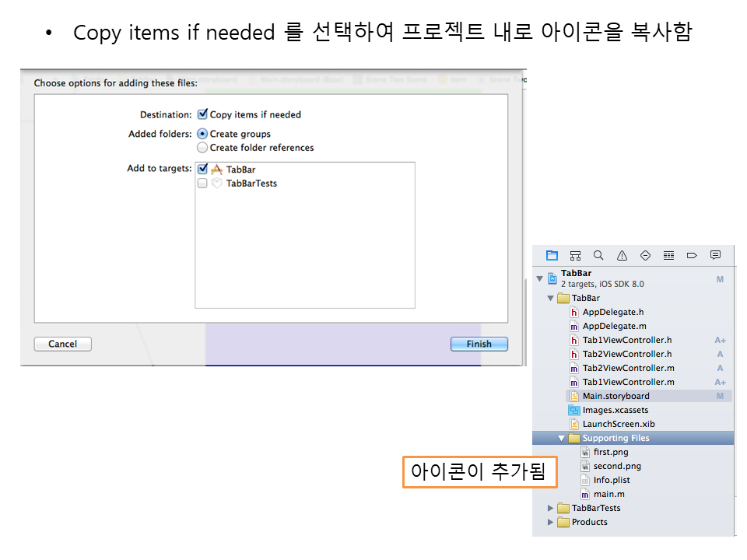Open the Breakpoint navigator icon
The image size is (747, 560).
tap(692, 255)
